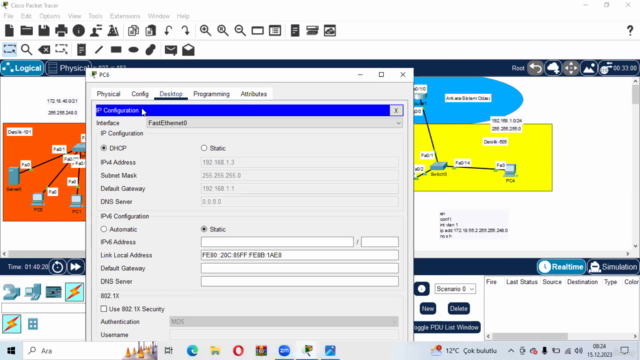This screenshot has height=360, width=640.
Task: Click the Power Cycle Devices icon
Action: coord(58,267)
